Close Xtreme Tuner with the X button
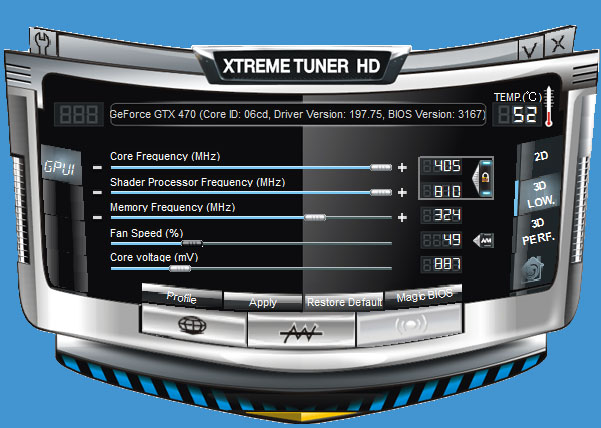 pos(558,43)
